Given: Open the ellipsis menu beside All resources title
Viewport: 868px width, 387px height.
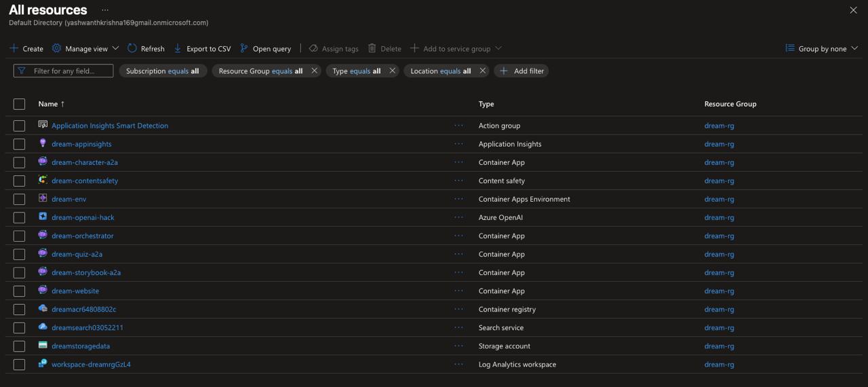Looking at the screenshot, I should tap(105, 10).
